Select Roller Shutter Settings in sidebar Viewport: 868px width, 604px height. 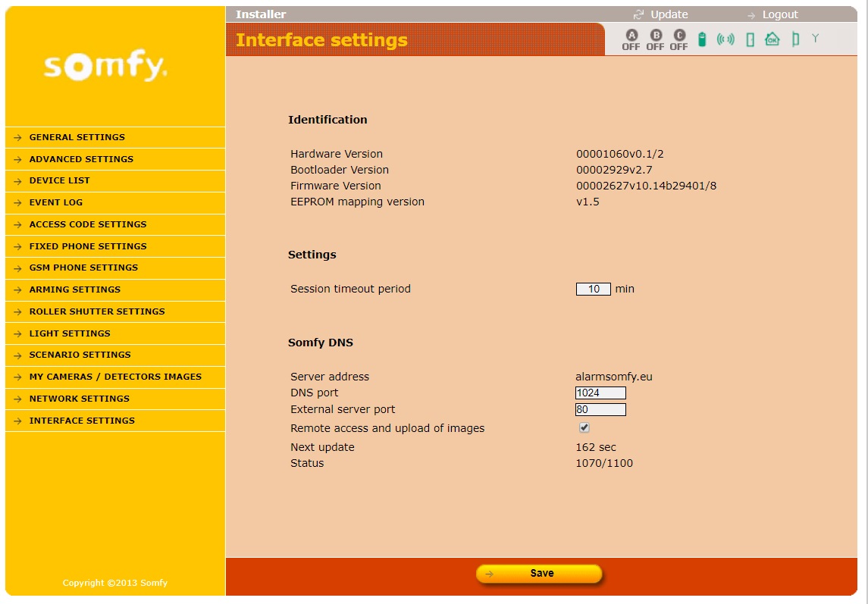(x=97, y=311)
